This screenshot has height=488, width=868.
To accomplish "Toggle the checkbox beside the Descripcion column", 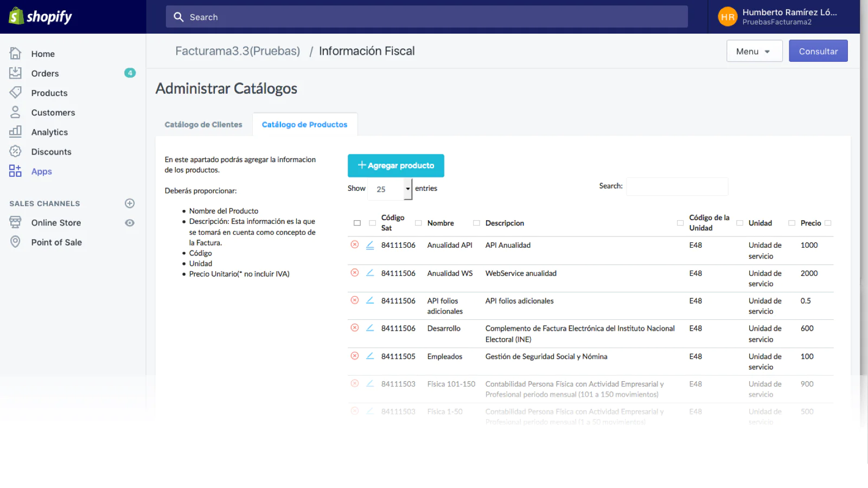I will click(x=476, y=223).
